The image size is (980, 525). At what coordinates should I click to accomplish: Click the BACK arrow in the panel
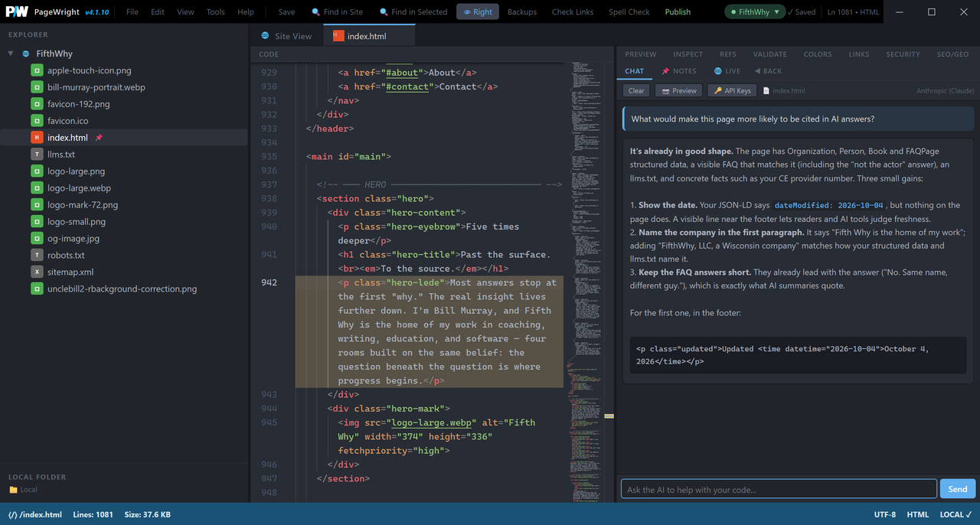[769, 71]
